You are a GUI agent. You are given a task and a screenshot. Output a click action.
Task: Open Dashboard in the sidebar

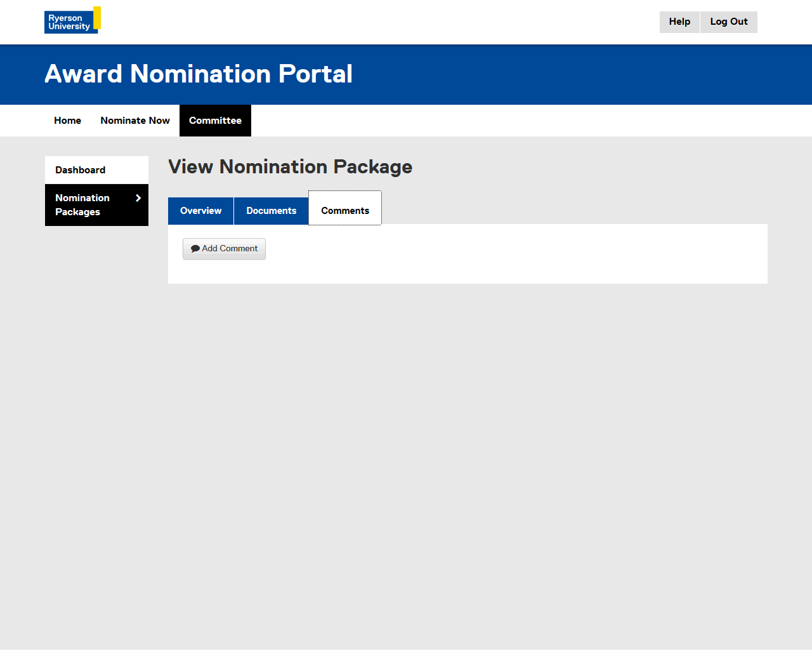(81, 170)
